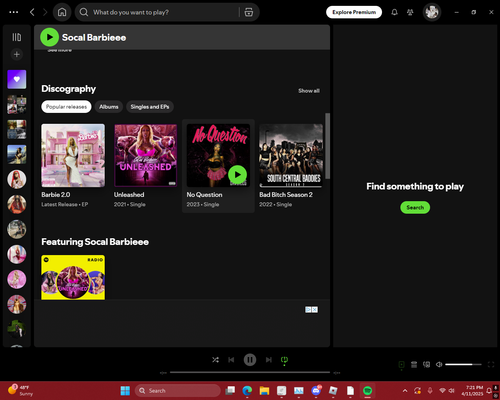Open the Home page icon
Viewport: 500px width, 400px height.
[62, 12]
